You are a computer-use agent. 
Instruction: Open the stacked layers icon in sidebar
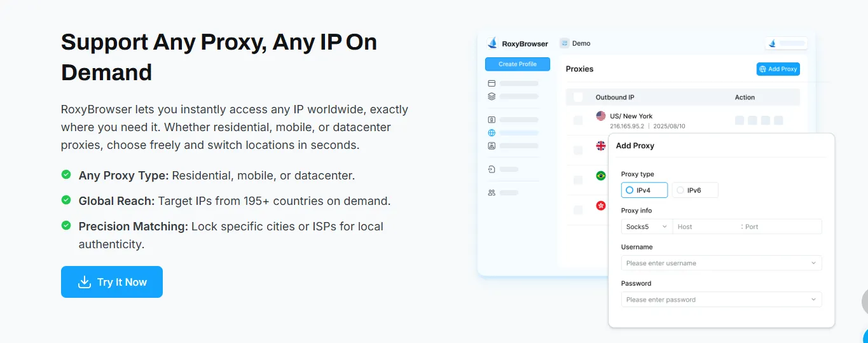(492, 96)
